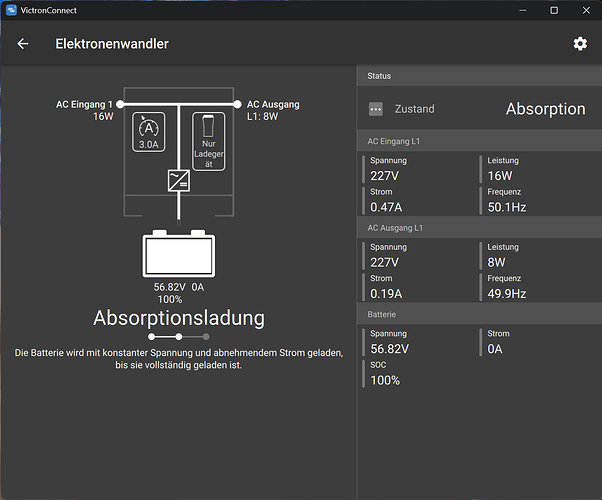Click the VictronConnect app logo
This screenshot has height=500, width=602.
point(11,10)
